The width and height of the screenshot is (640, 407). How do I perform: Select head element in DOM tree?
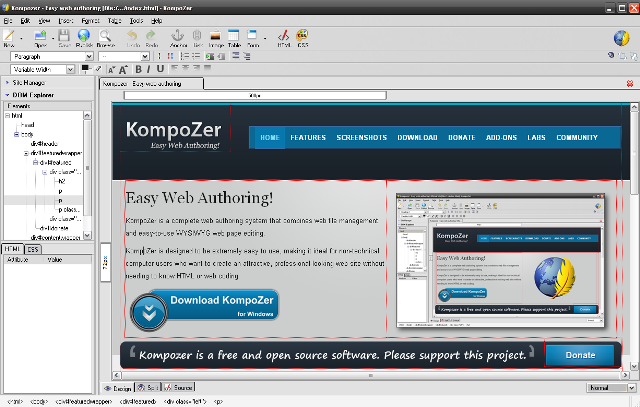(28, 125)
